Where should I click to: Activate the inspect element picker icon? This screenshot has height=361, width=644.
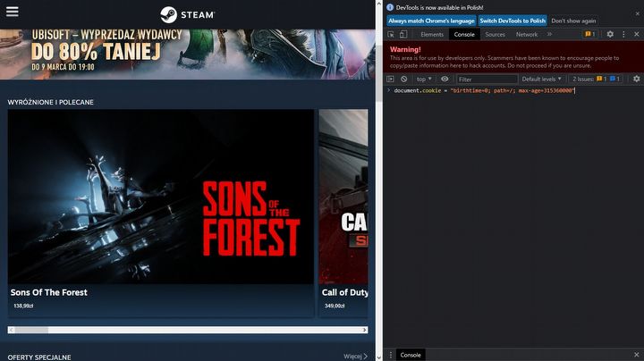coord(391,34)
